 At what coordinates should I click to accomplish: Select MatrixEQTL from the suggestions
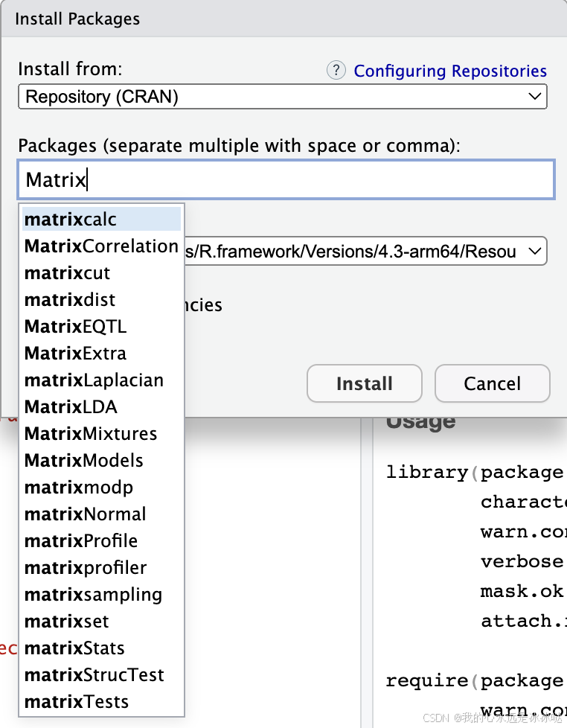pyautogui.click(x=102, y=326)
